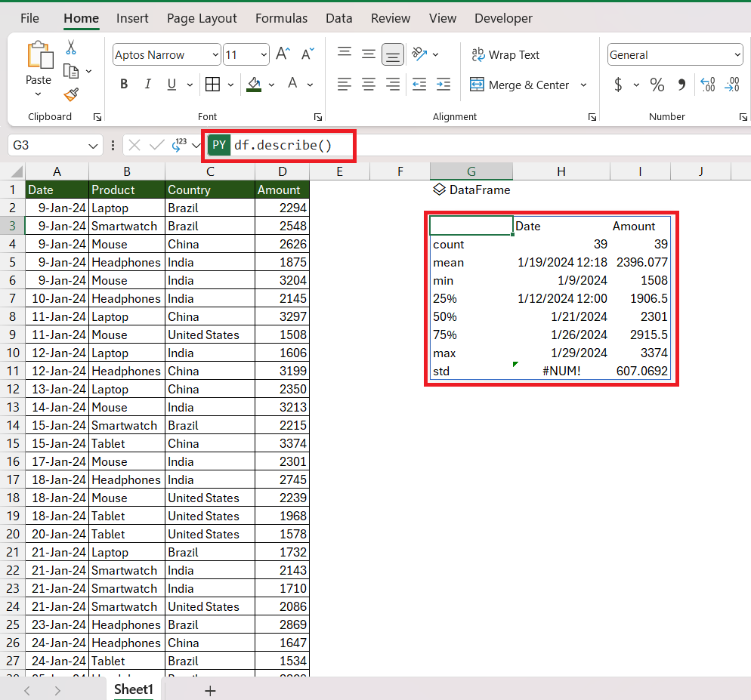Click the checkmark in the formula bar
Image resolution: width=751 pixels, height=700 pixels.
156,145
